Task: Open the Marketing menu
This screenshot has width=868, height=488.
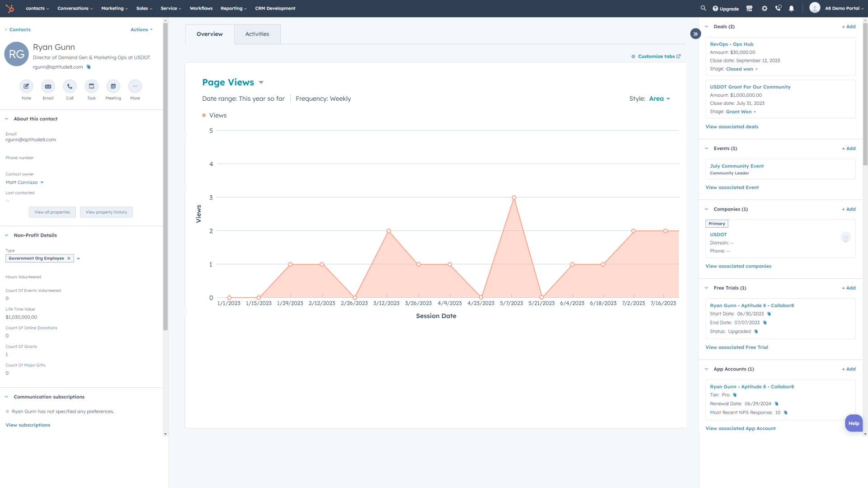Action: (114, 9)
